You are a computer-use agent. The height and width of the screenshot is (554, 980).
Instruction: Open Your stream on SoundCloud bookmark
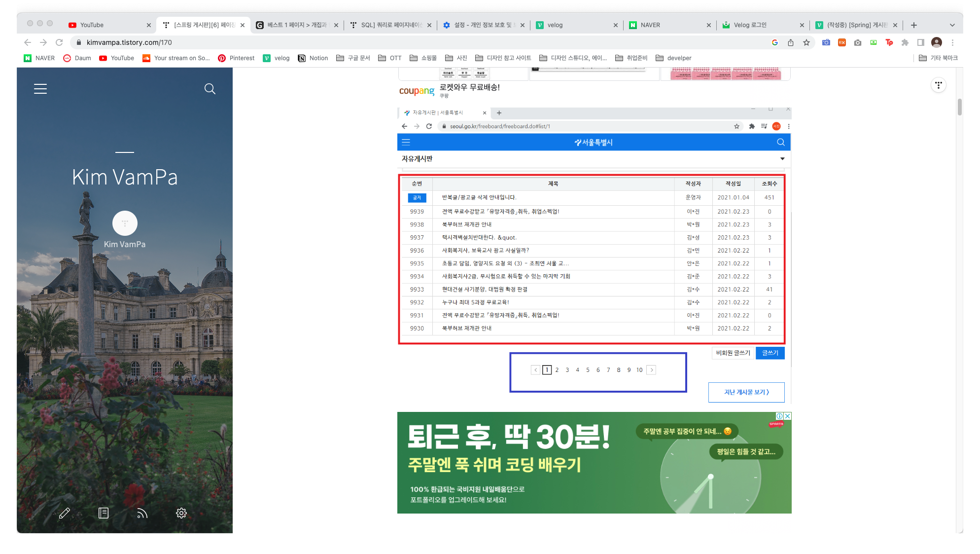coord(176,58)
